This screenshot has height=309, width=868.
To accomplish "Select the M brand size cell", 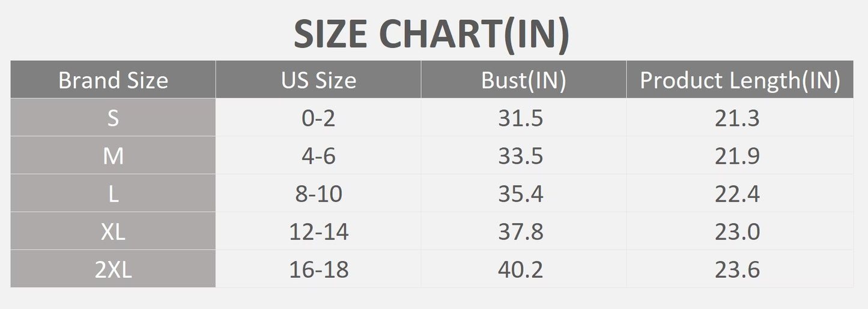I will (113, 155).
